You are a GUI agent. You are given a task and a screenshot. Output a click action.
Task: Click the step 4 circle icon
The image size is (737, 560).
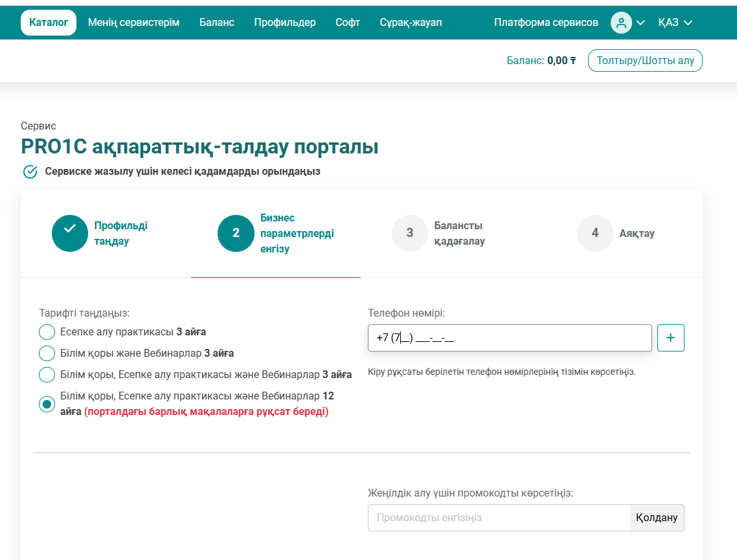click(x=595, y=233)
